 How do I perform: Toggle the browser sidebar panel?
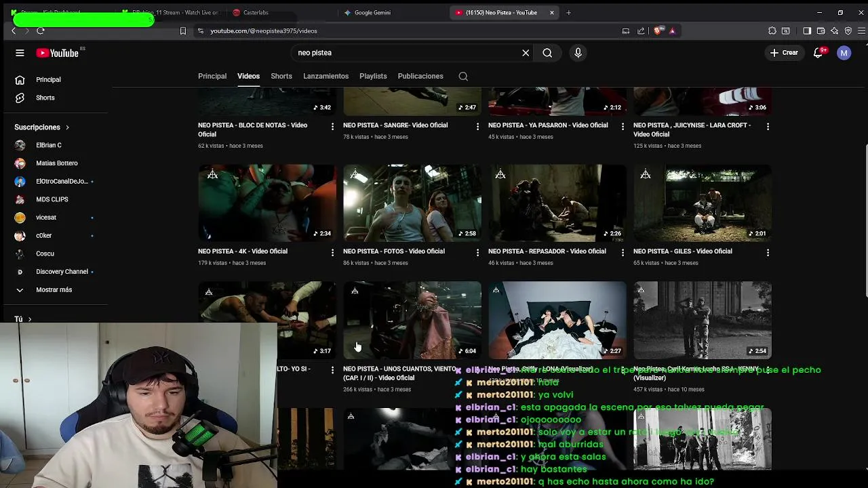pos(807,30)
